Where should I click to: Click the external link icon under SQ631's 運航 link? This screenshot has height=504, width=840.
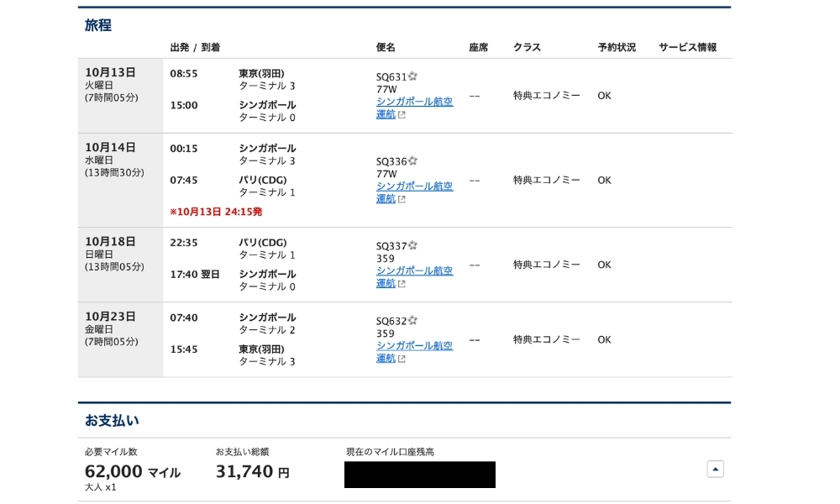click(x=402, y=114)
